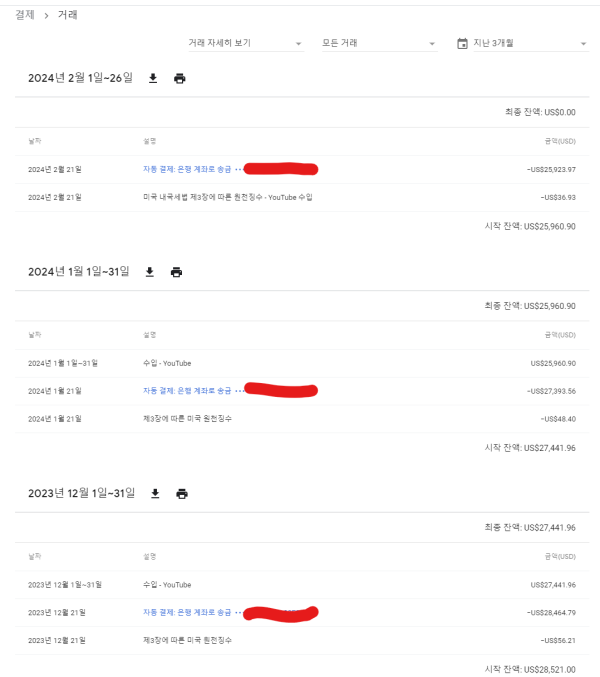Select the 2024년 2월 1일~26일 period heading
The height and width of the screenshot is (677, 600).
point(80,78)
